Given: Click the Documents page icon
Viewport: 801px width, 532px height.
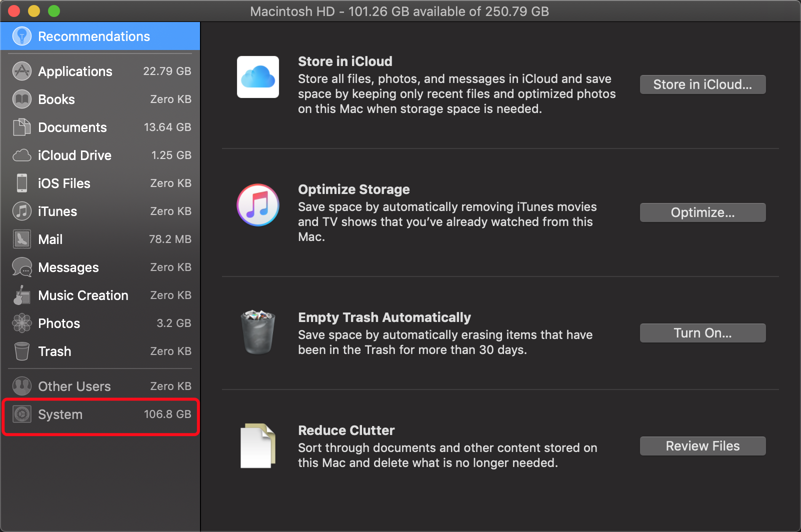Looking at the screenshot, I should [x=22, y=127].
